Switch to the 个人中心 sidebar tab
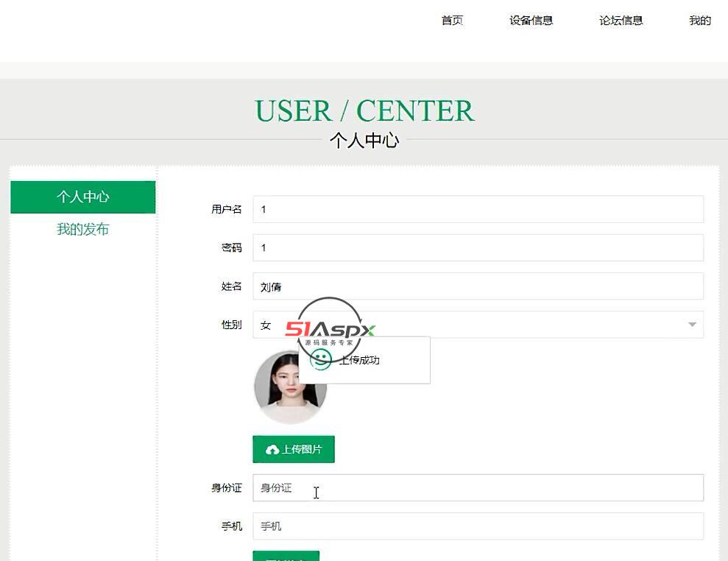 pyautogui.click(x=83, y=197)
